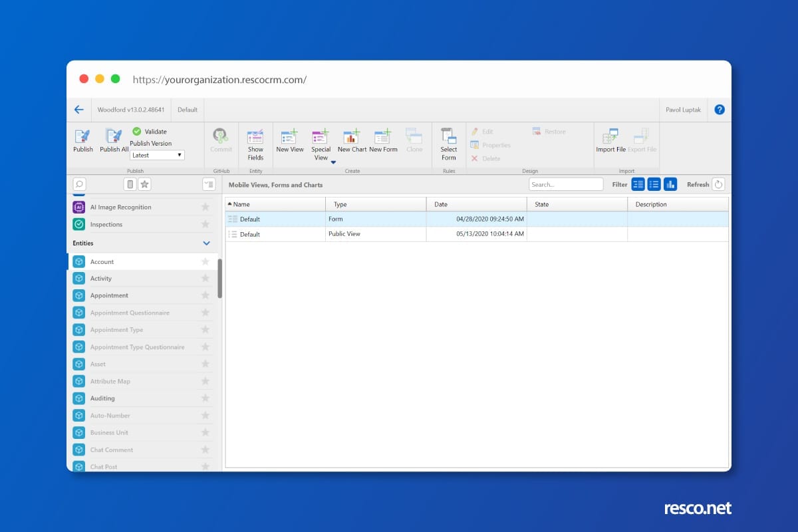Click the Activity entity cube icon
This screenshot has height=532, width=798.
click(x=78, y=279)
